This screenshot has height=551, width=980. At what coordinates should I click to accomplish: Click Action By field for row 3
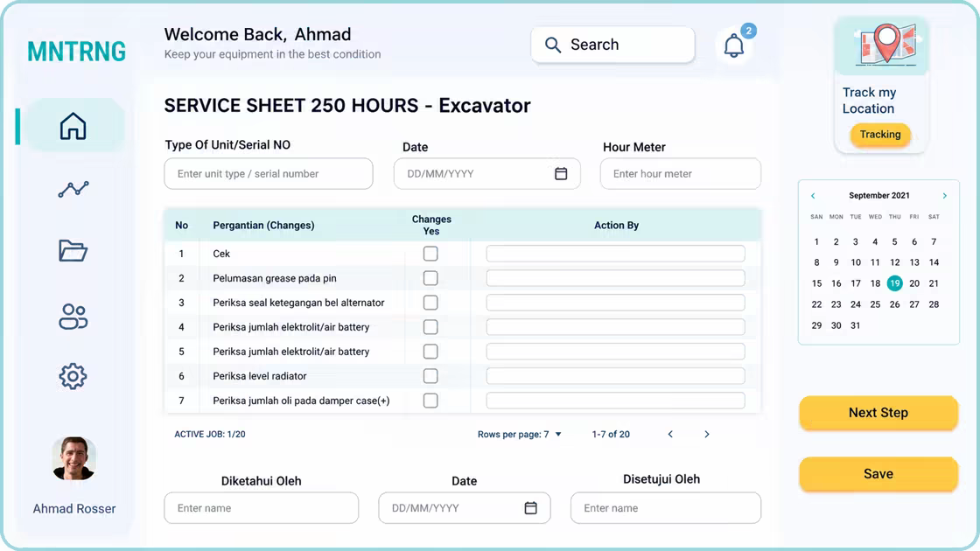[616, 303]
